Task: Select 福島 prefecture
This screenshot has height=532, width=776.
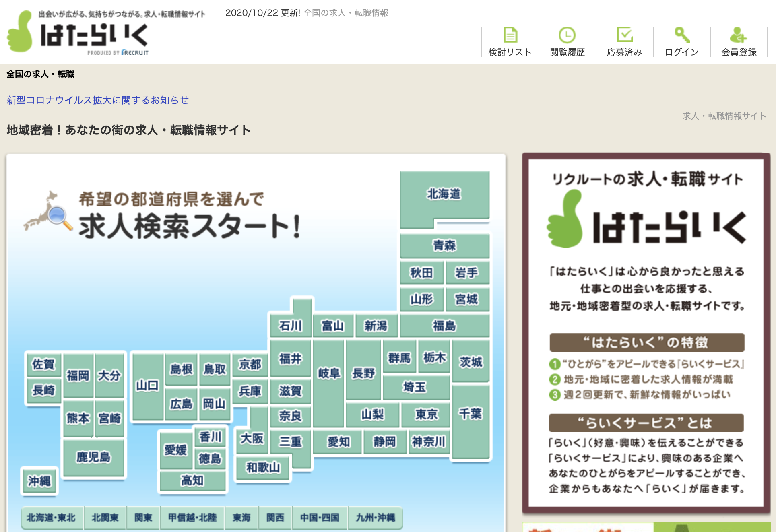Action: click(444, 326)
